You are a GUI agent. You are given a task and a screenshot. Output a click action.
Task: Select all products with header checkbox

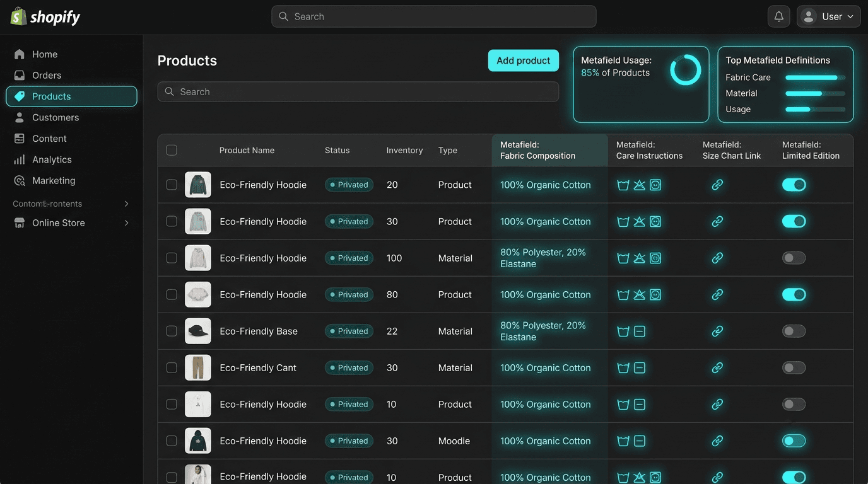point(172,150)
